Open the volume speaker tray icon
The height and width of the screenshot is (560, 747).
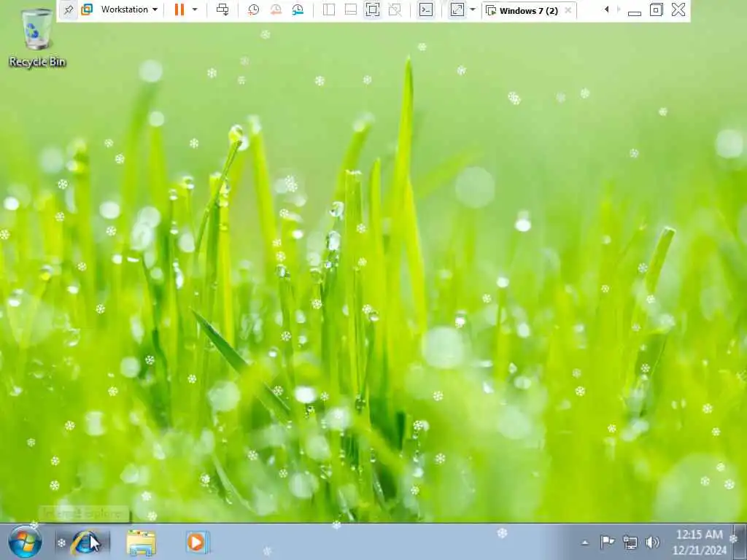(x=652, y=542)
